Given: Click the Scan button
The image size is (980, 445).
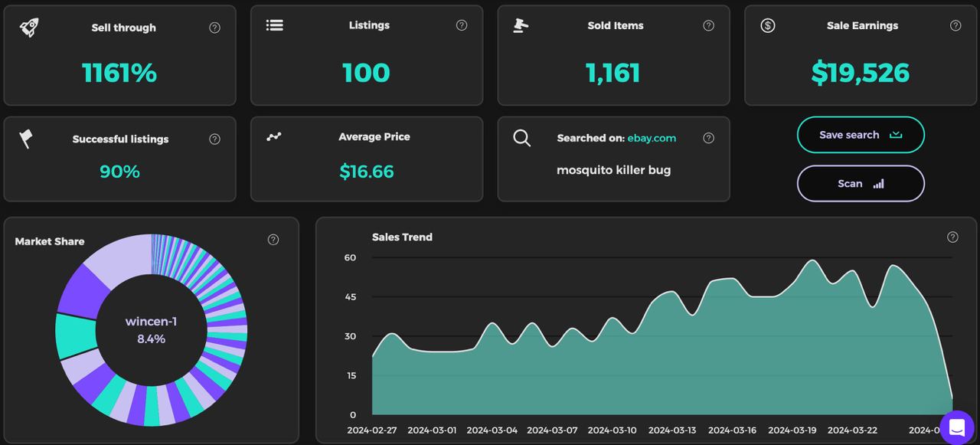Looking at the screenshot, I should [x=861, y=184].
